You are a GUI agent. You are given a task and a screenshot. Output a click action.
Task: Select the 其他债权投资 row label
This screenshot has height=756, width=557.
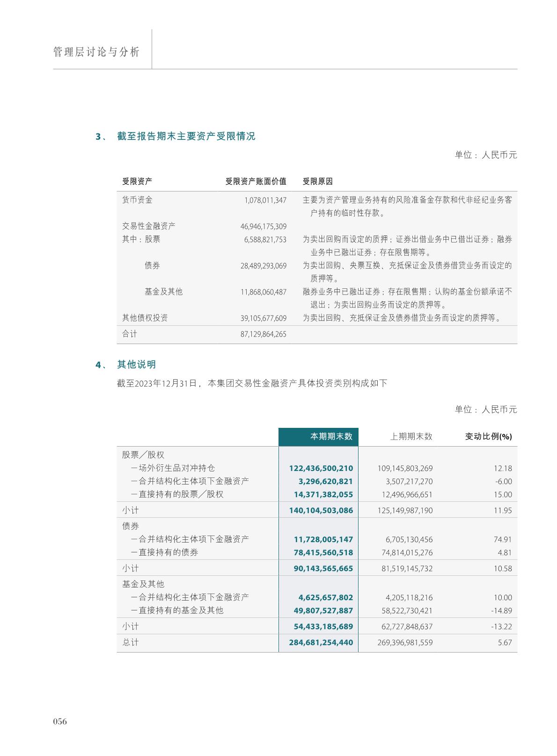tap(145, 318)
